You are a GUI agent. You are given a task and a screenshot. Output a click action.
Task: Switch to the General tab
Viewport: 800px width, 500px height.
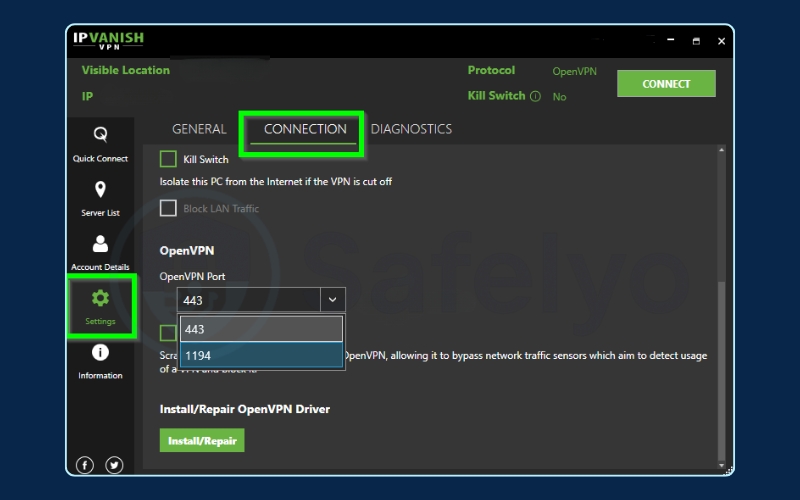[199, 129]
